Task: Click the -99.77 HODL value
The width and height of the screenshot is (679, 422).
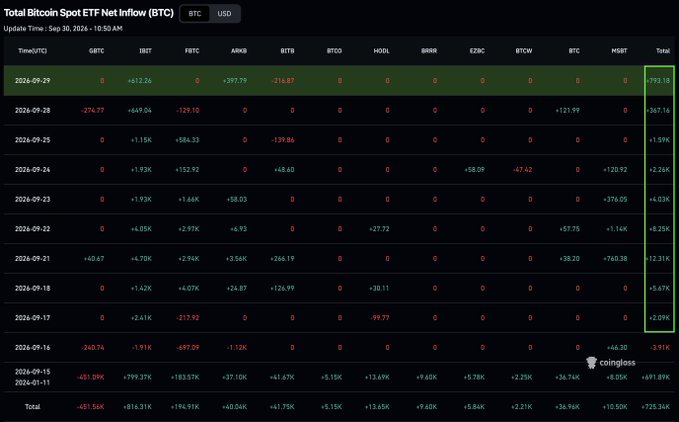Action: [380, 318]
